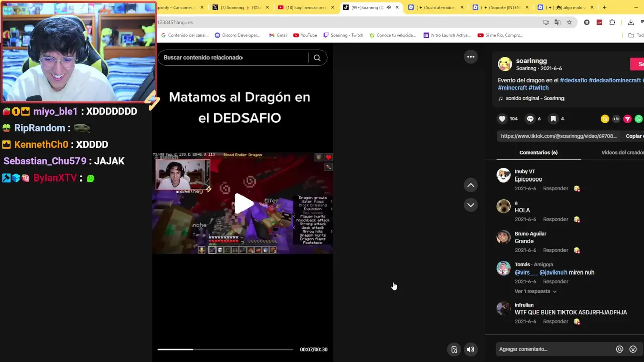Mute video with speaker icon
This screenshot has height=362, width=644.
coord(470,350)
